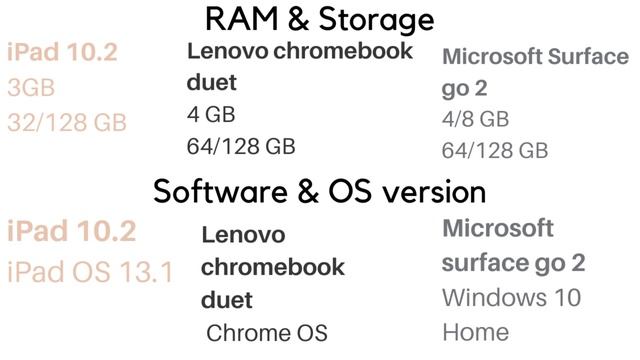640x360 pixels.
Task: Select the Windows 10 text
Action: (511, 298)
